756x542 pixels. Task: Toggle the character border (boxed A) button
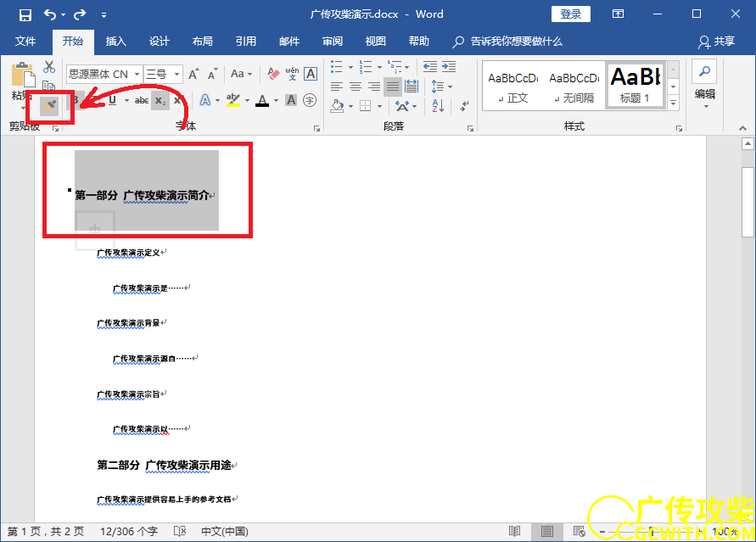pos(311,74)
